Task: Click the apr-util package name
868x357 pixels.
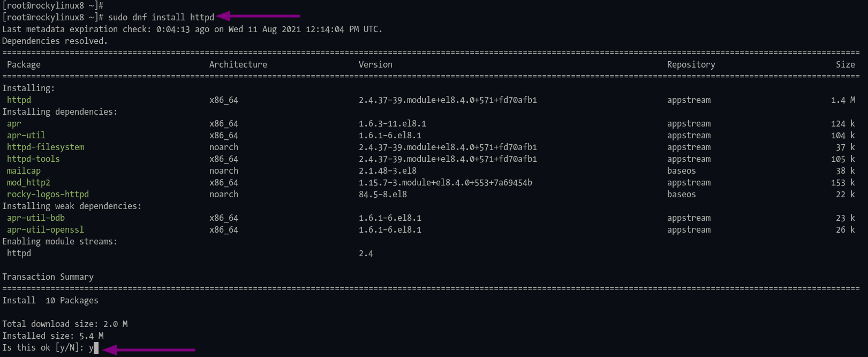Action: (x=26, y=136)
